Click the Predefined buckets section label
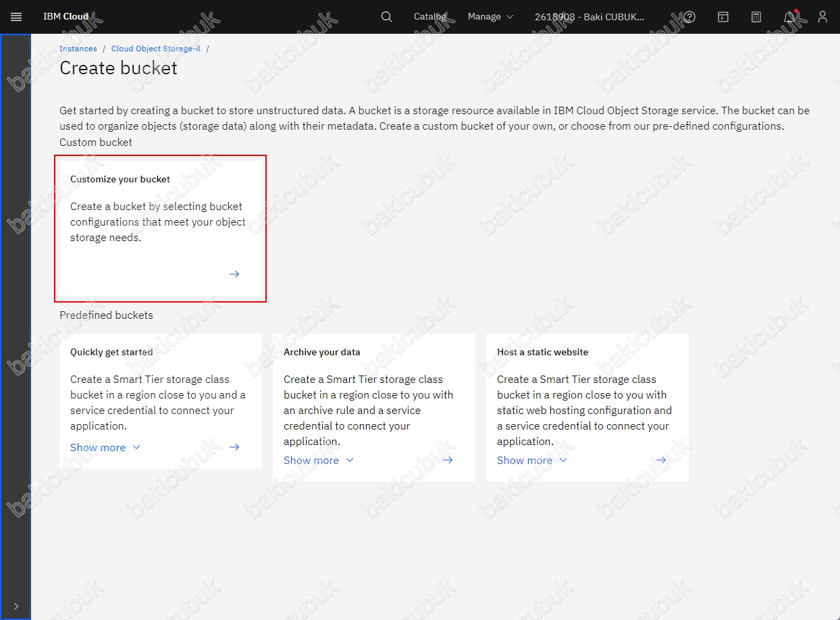This screenshot has width=840, height=620. (106, 315)
